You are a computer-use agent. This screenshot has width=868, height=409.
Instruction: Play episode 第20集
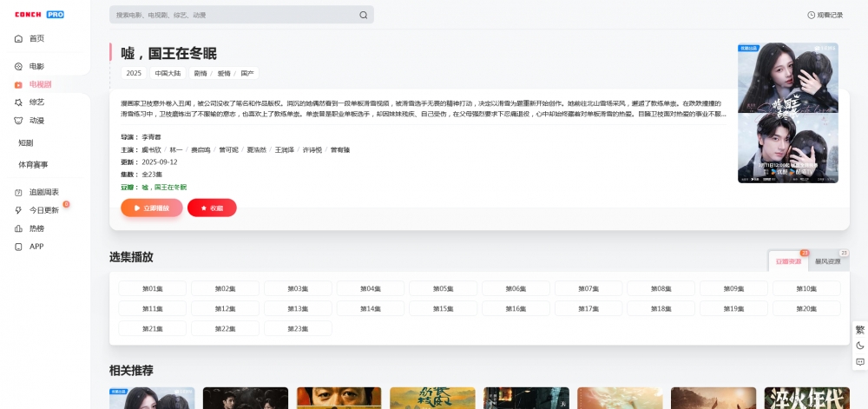[x=806, y=308]
